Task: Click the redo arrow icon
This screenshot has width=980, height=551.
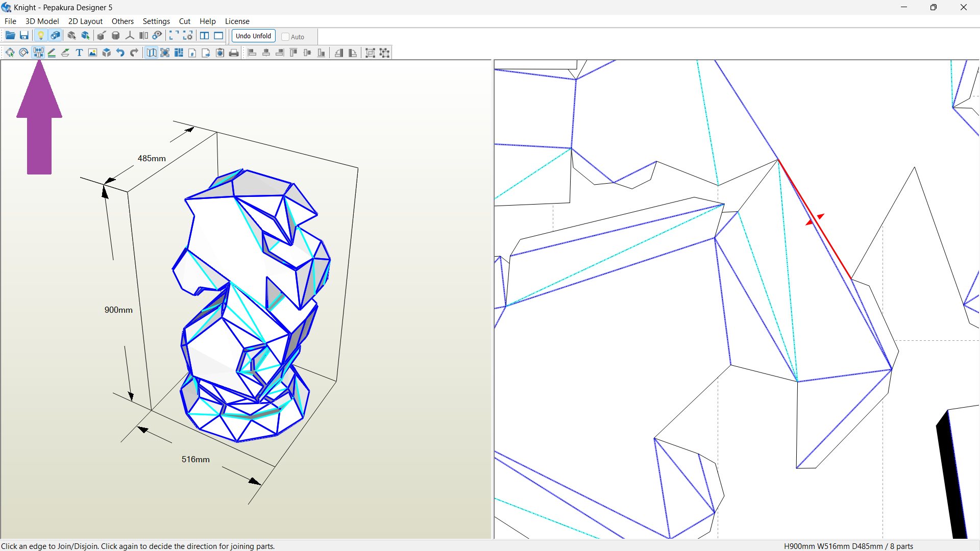Action: [x=134, y=53]
